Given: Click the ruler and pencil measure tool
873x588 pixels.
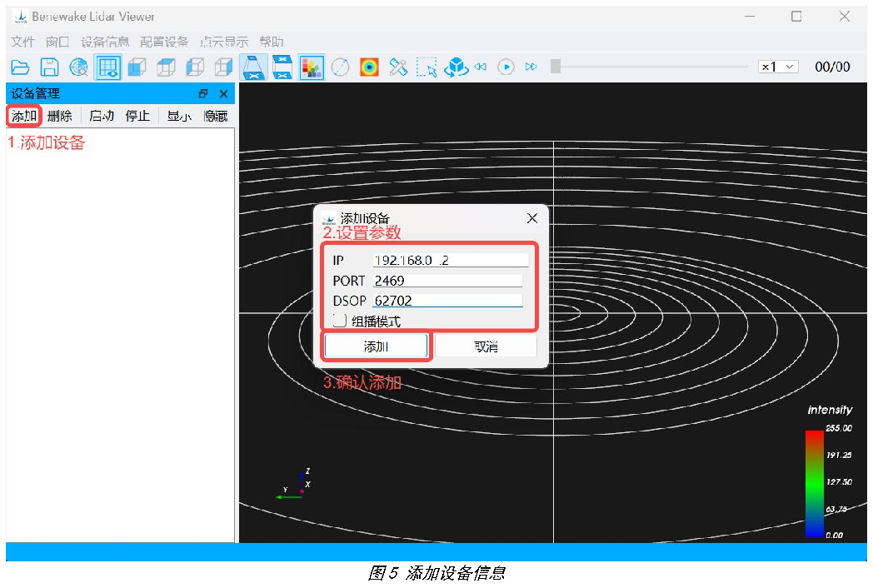Looking at the screenshot, I should coord(398,67).
